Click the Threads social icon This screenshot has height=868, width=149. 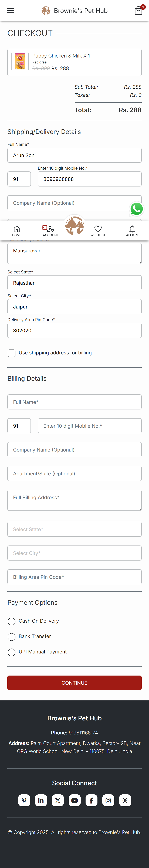tap(125, 800)
